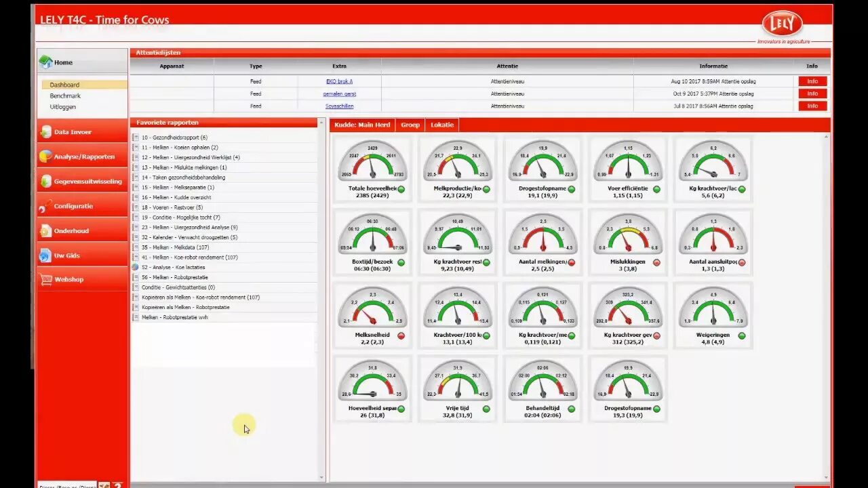This screenshot has height=488, width=868.
Task: Click the green status light of Behandeltijd
Action: [572, 409]
